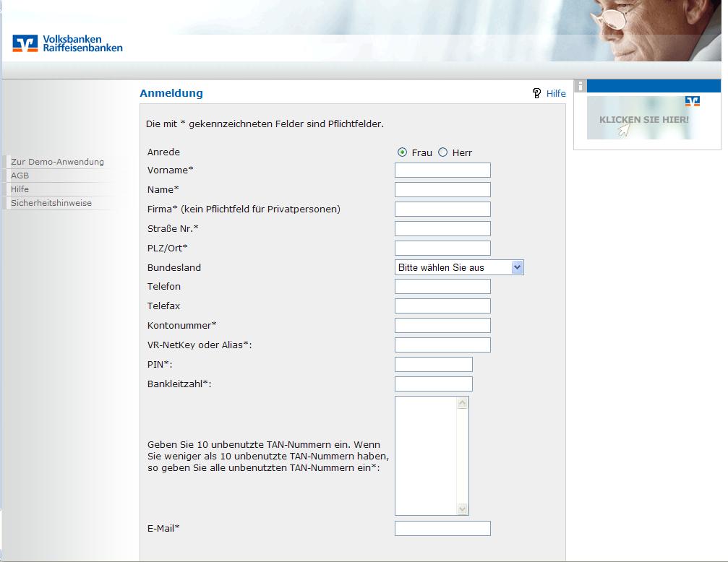728x562 pixels.
Task: Select the Herr radio button
Action: (443, 152)
